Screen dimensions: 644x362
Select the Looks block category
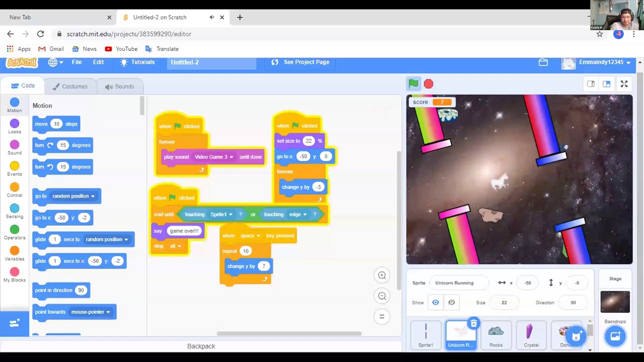point(15,127)
